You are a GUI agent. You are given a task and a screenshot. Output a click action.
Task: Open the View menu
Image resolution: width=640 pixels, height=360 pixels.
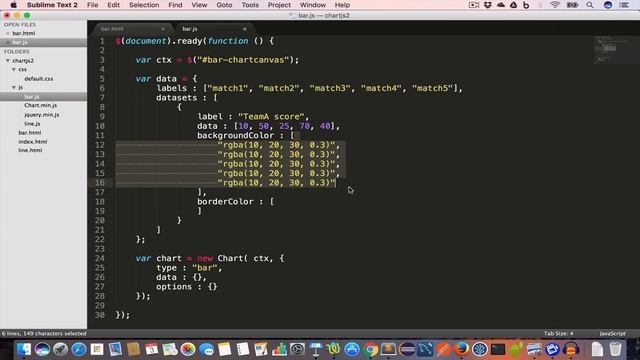199,5
